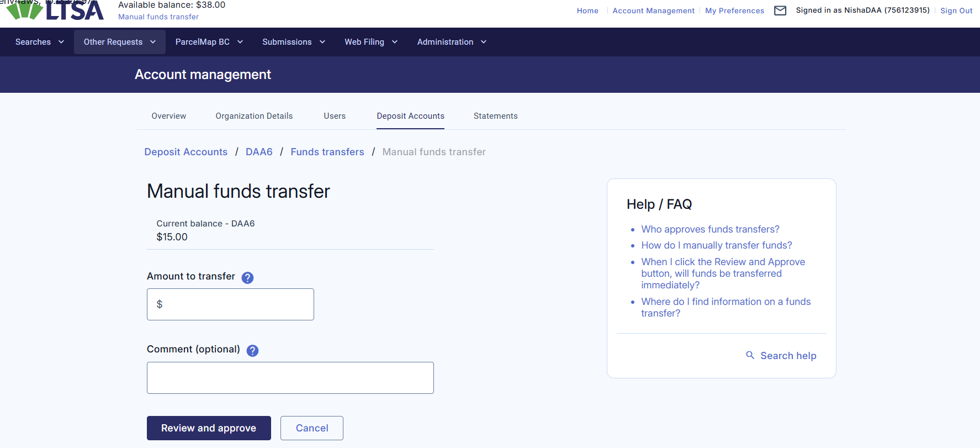Click the LTSA logo

click(55, 10)
